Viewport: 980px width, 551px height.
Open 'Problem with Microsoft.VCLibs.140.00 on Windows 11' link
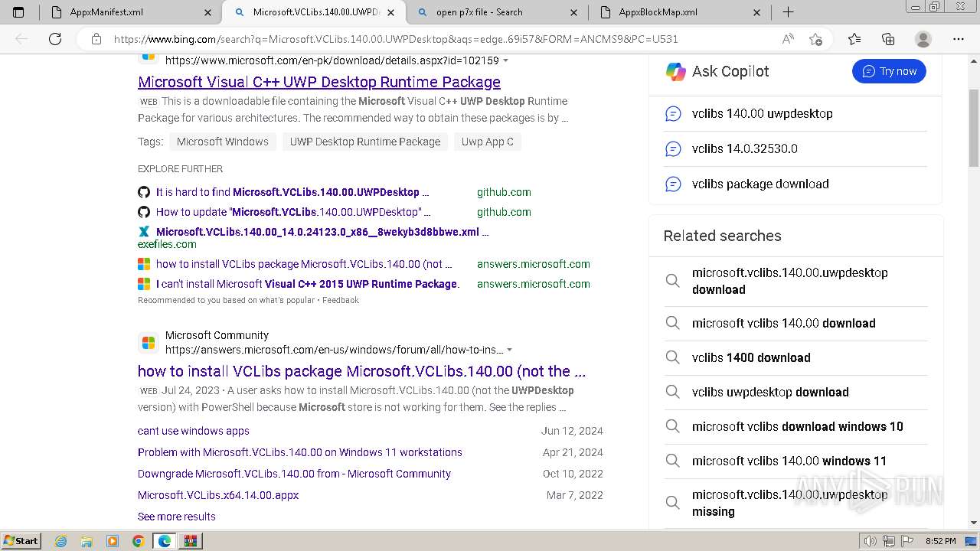pyautogui.click(x=300, y=452)
